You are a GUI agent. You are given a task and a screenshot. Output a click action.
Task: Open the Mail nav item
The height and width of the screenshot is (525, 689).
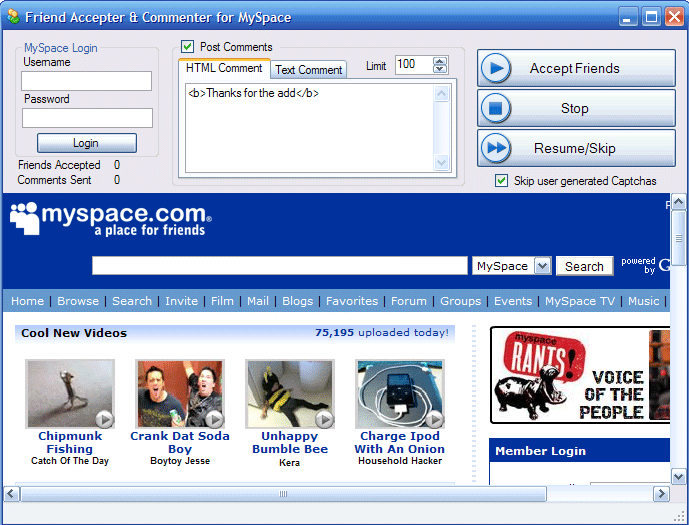pos(258,301)
